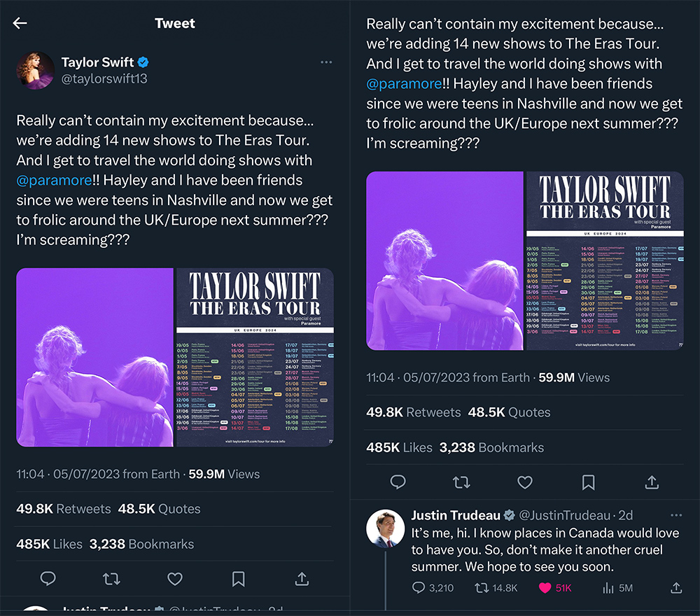View analytics icon showing 5M views
Screen dimensions: 700x616
[x=608, y=588]
